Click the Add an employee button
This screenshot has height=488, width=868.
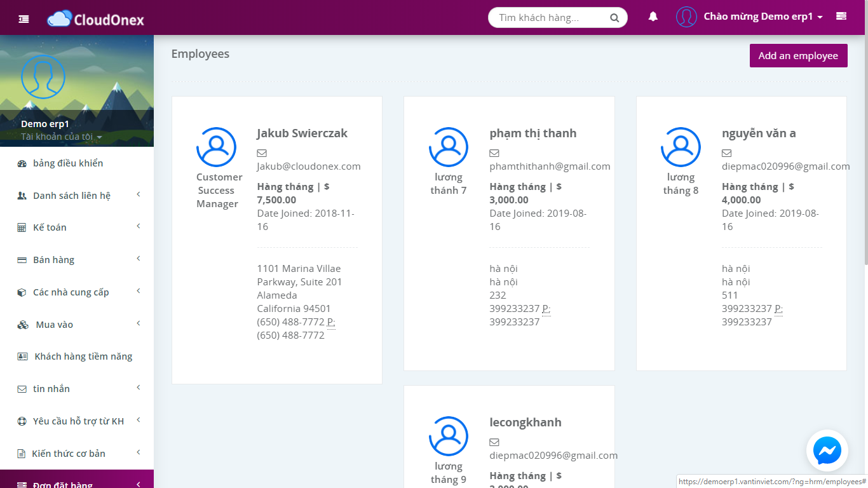click(798, 55)
